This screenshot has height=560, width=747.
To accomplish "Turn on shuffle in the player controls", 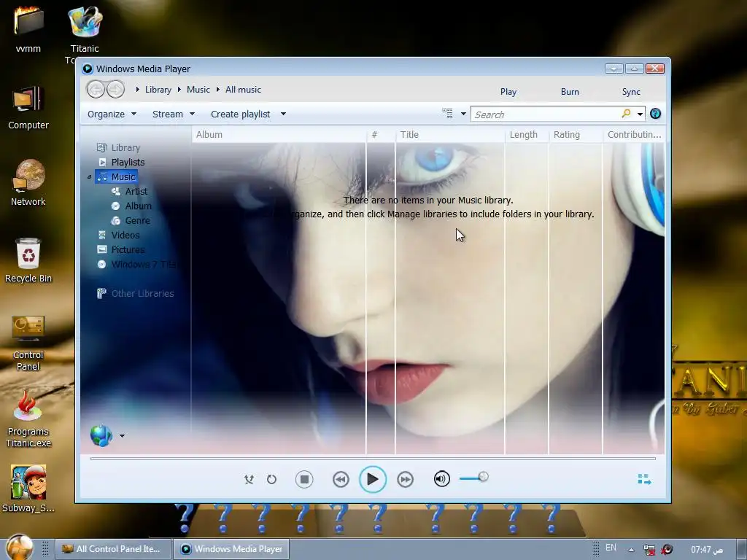I will coord(249,479).
